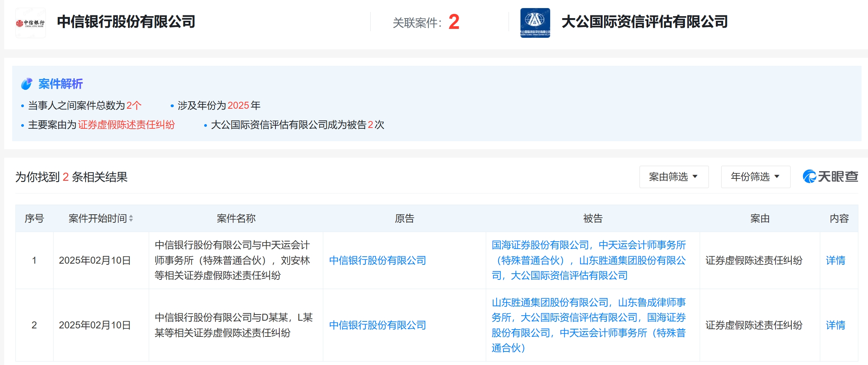Image resolution: width=868 pixels, height=365 pixels.
Task: Click the 中信银行股份有限公司 header title
Action: pos(126,22)
